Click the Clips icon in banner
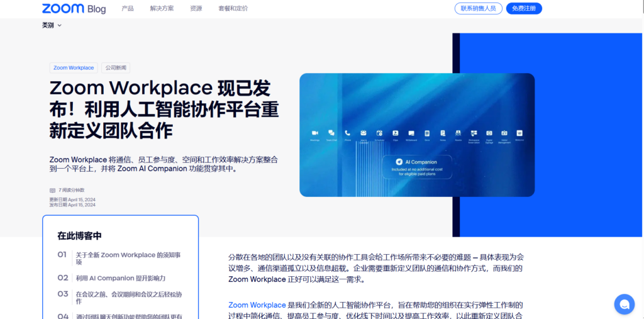This screenshot has width=644, height=319. click(396, 133)
